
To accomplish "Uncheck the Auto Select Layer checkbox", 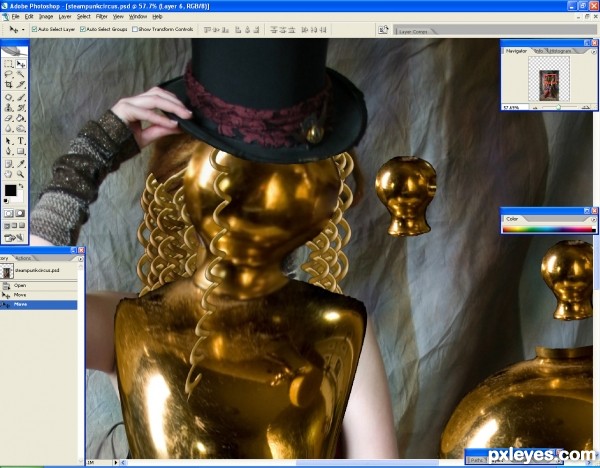I will [x=34, y=29].
